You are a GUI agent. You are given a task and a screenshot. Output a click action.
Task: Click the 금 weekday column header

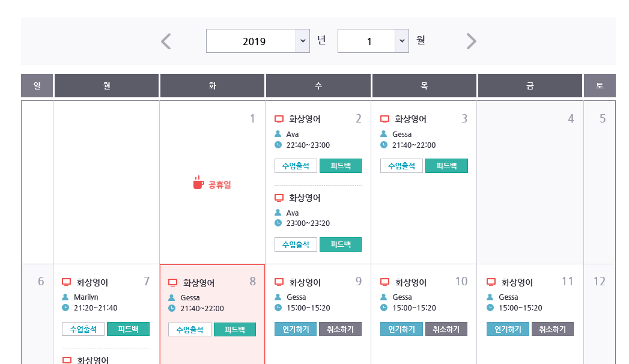click(530, 86)
